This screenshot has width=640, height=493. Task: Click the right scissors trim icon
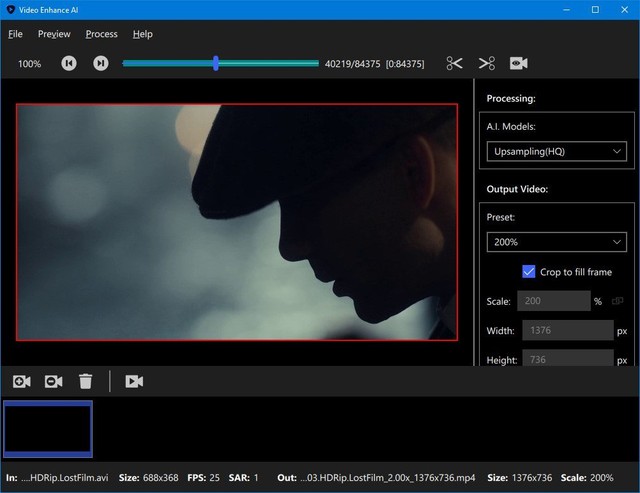[487, 63]
